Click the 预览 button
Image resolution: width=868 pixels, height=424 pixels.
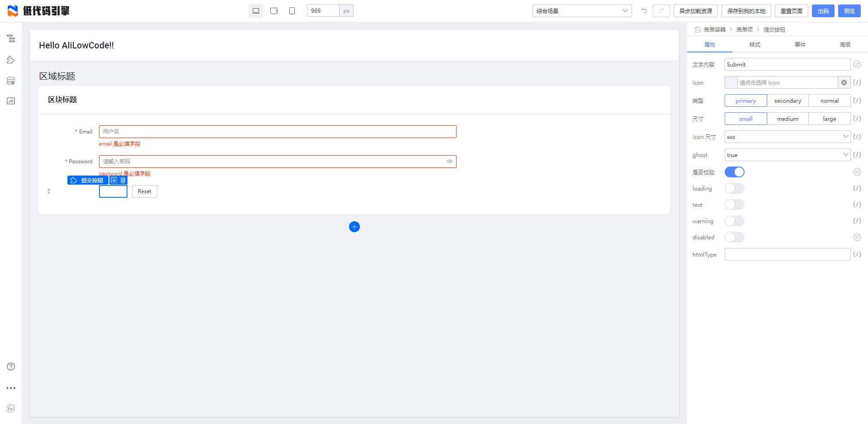(849, 10)
